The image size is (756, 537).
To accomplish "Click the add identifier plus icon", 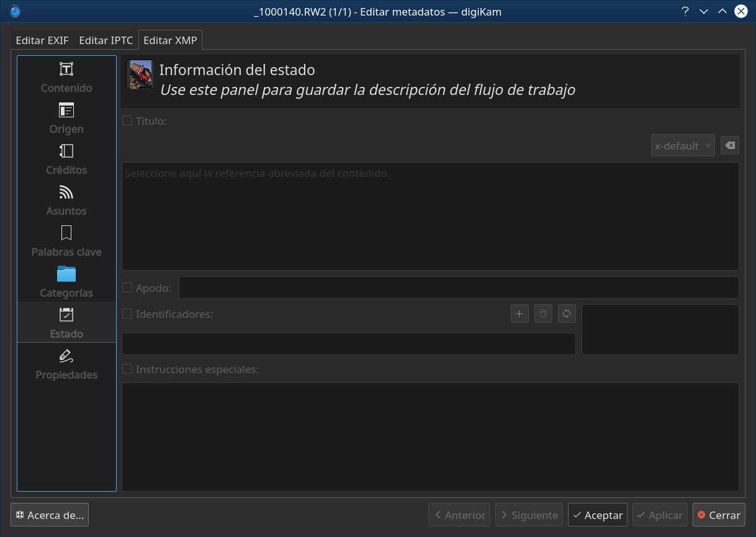I will point(519,314).
